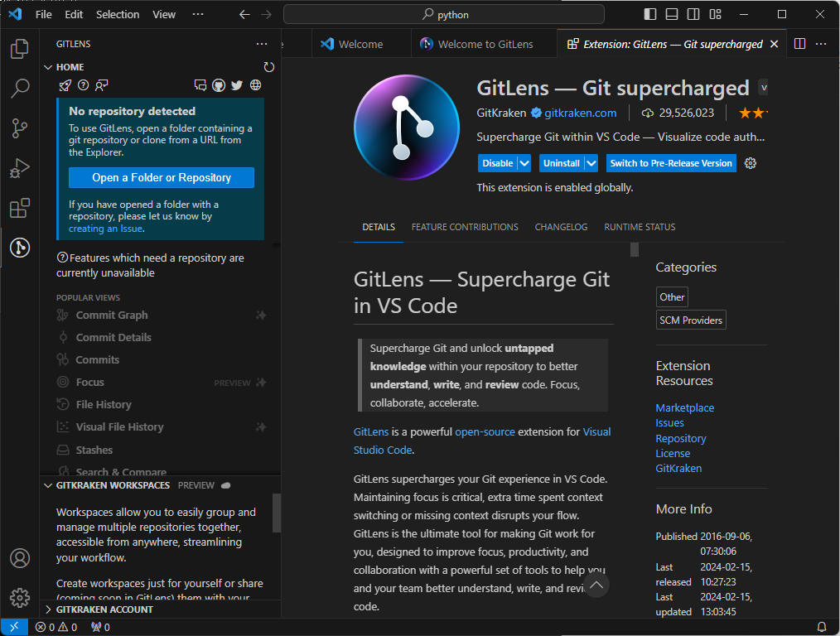Follow the creating an Issue link
840x636 pixels.
(105, 229)
